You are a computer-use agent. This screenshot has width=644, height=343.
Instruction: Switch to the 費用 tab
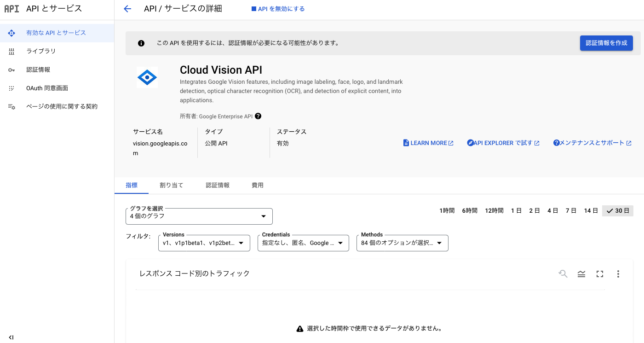tap(258, 185)
